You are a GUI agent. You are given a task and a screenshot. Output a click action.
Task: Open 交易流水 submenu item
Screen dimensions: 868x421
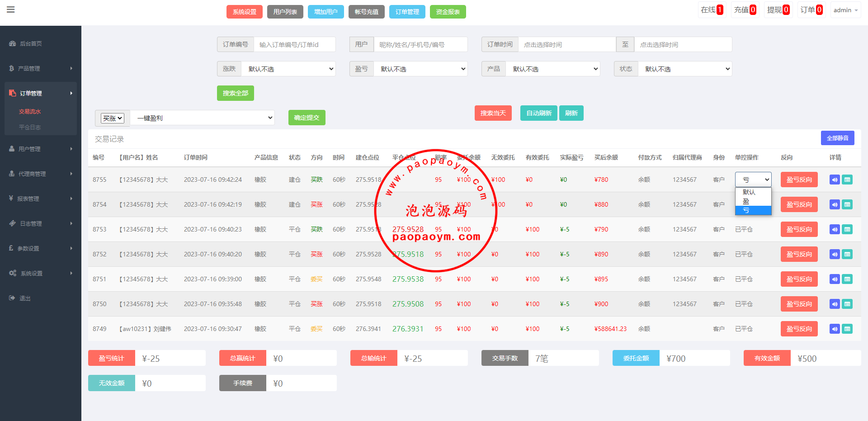[x=30, y=111]
